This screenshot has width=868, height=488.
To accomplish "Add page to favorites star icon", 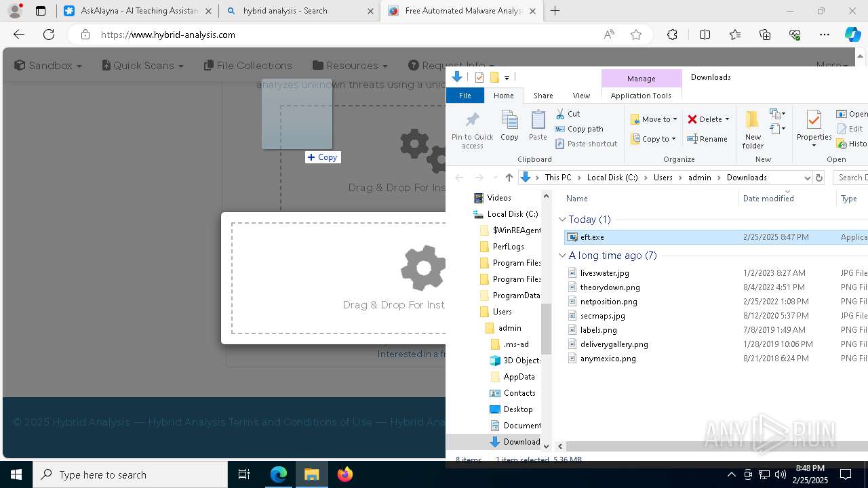I will (636, 35).
